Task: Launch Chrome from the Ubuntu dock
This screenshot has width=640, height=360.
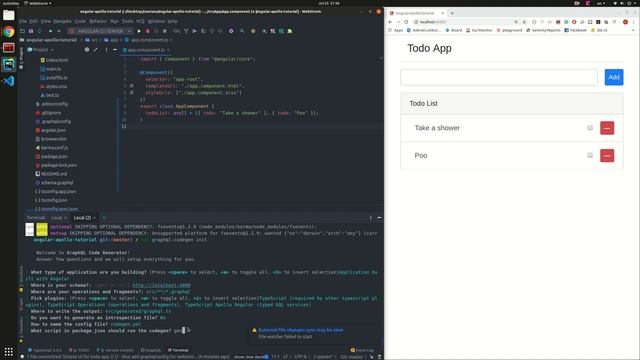Action: 9,32
